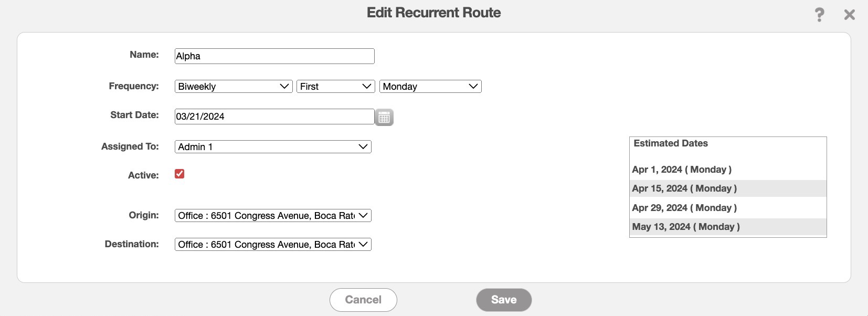Click the help question mark icon

point(819,15)
